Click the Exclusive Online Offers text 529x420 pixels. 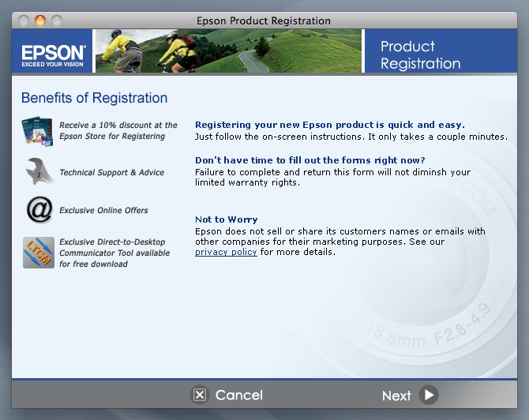click(x=103, y=211)
